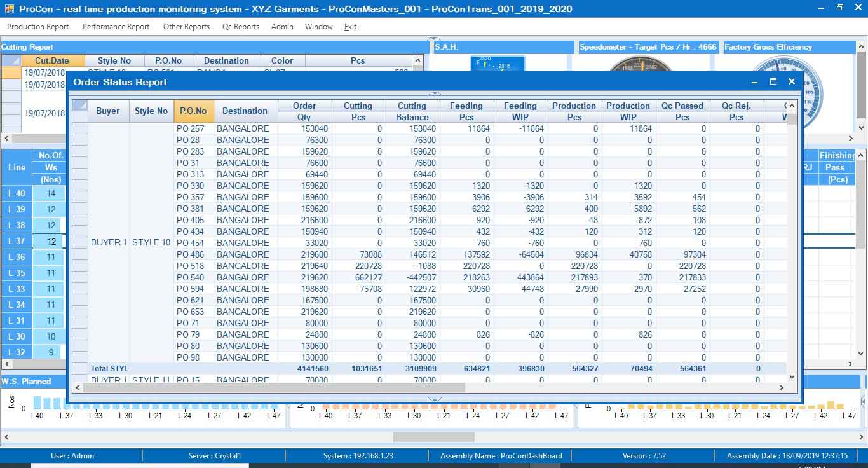Click the Order Qty column header

pyautogui.click(x=304, y=111)
